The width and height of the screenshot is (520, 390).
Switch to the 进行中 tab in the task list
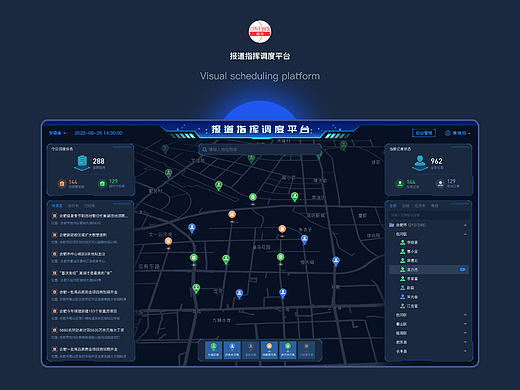click(73, 206)
